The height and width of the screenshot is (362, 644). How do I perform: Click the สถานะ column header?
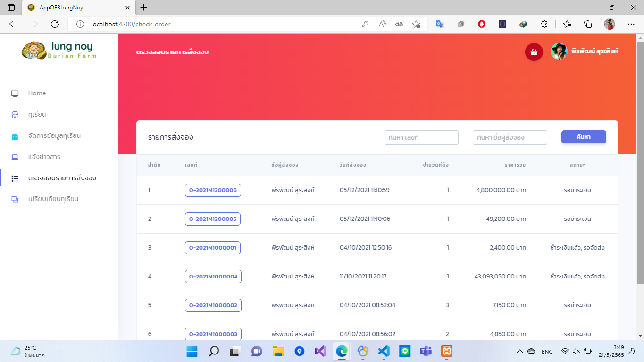(x=577, y=165)
